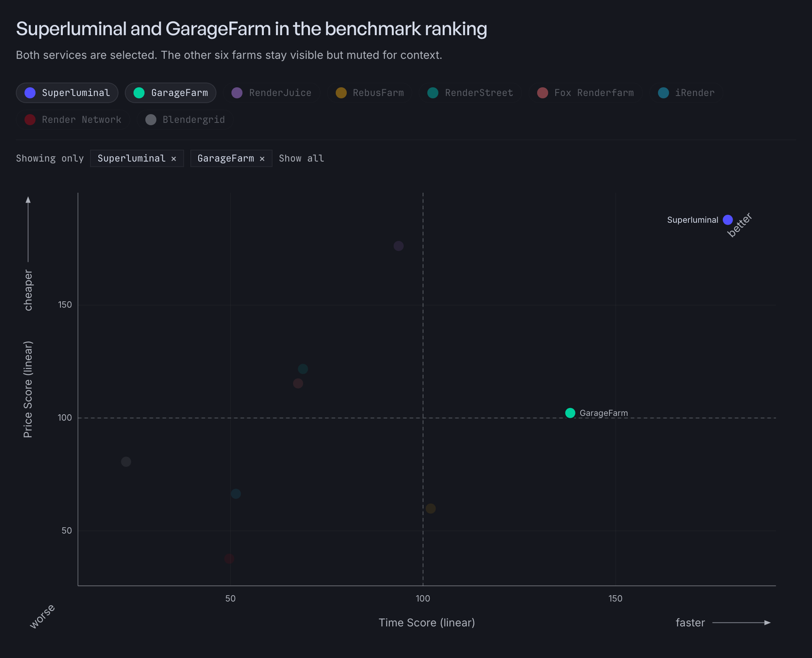This screenshot has height=658, width=812.
Task: Remove the GarageFarm filter tag
Action: click(262, 159)
